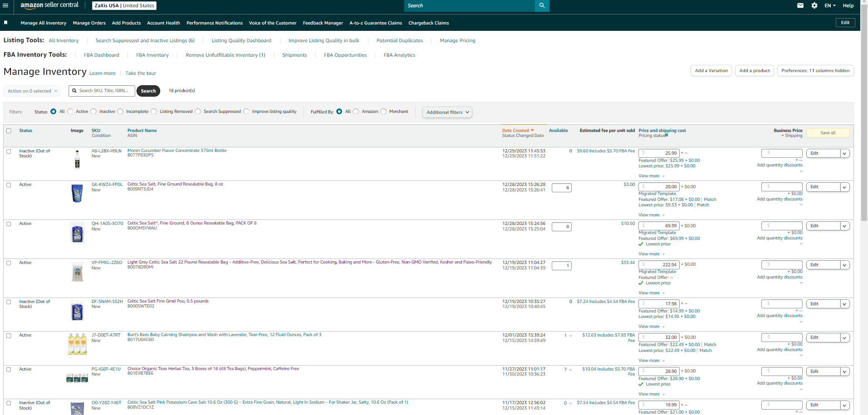Click the Amazon Seller Central logo
Screen dimensions: 868x415
[x=49, y=5]
